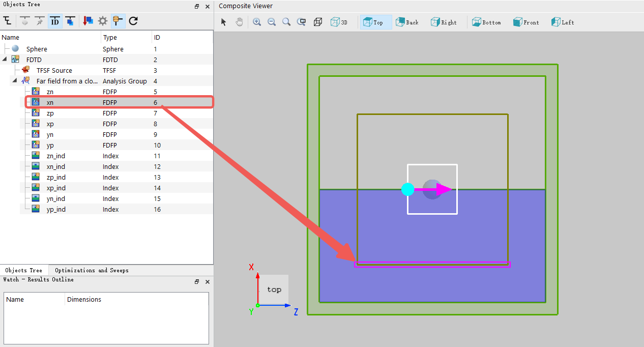Toggle the wireframe cube view icon
Viewport: 644px width, 347px height.
tap(318, 22)
